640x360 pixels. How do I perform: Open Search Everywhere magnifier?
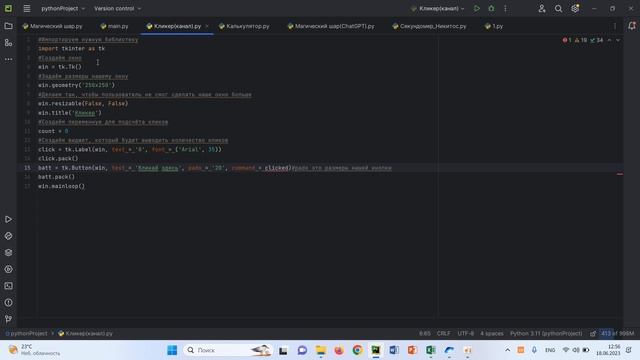pyautogui.click(x=558, y=9)
